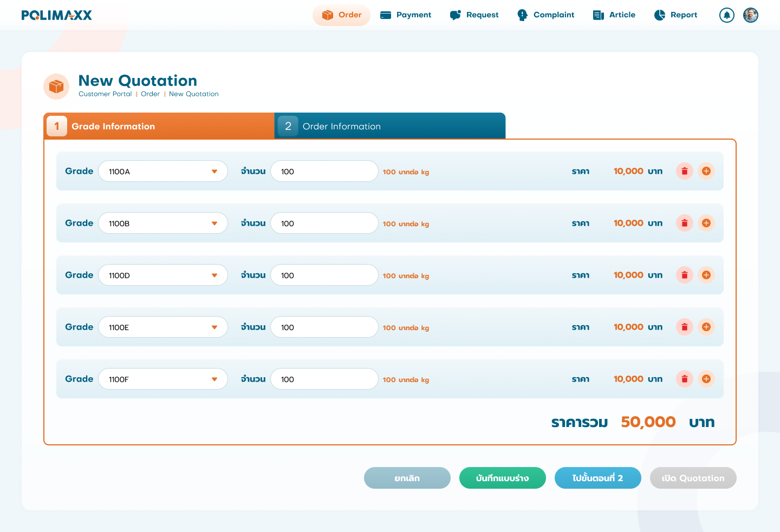The height and width of the screenshot is (532, 780).
Task: Click the plus icon on the 1100E row
Action: 706,327
